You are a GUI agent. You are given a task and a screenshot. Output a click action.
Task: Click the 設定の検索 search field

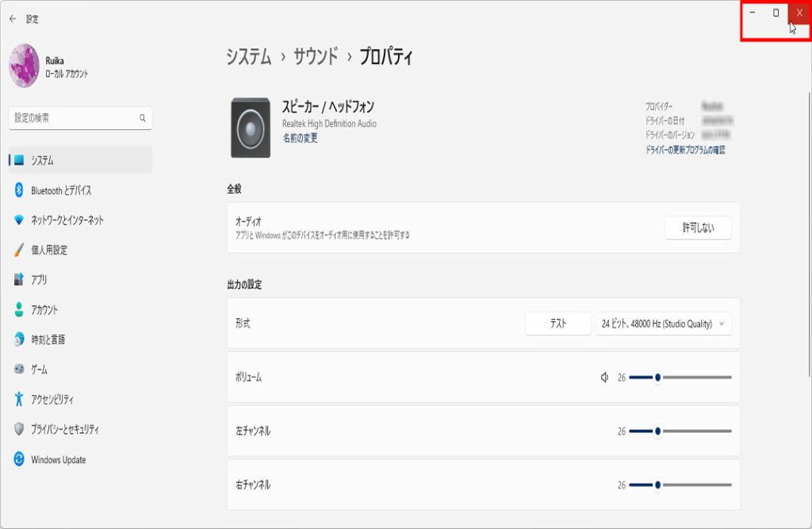pyautogui.click(x=75, y=118)
